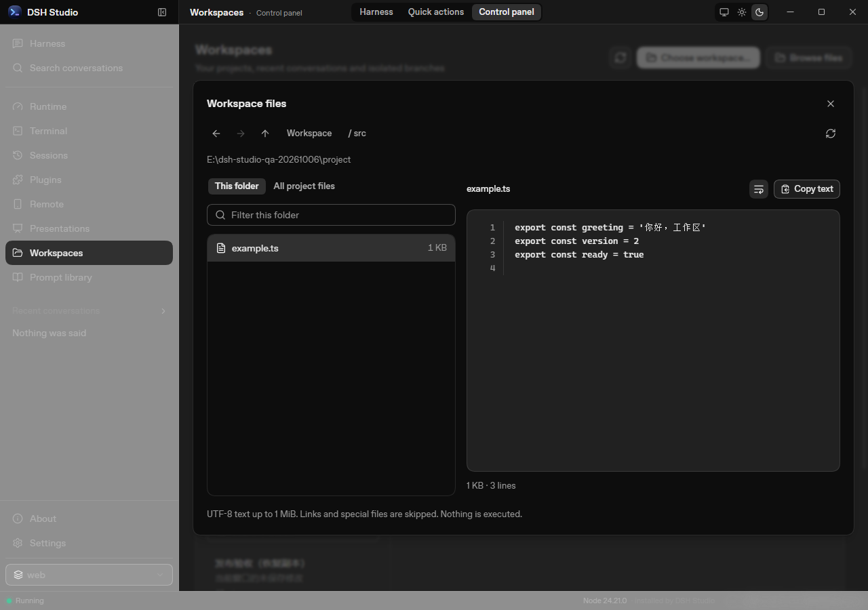Open the Terminal page
The width and height of the screenshot is (868, 610).
point(89,131)
